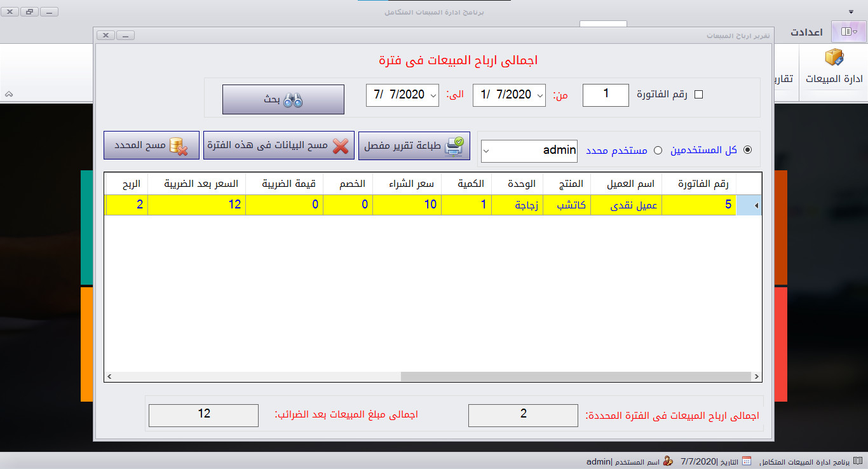Open the من date picker dropdown
The image size is (868, 469).
[x=540, y=95]
